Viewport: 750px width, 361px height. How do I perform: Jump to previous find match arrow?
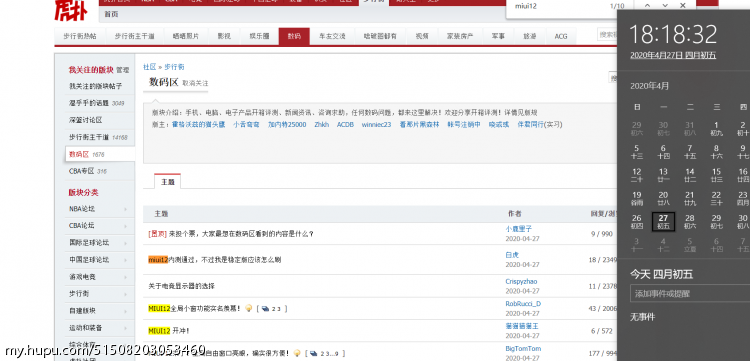pos(647,6)
